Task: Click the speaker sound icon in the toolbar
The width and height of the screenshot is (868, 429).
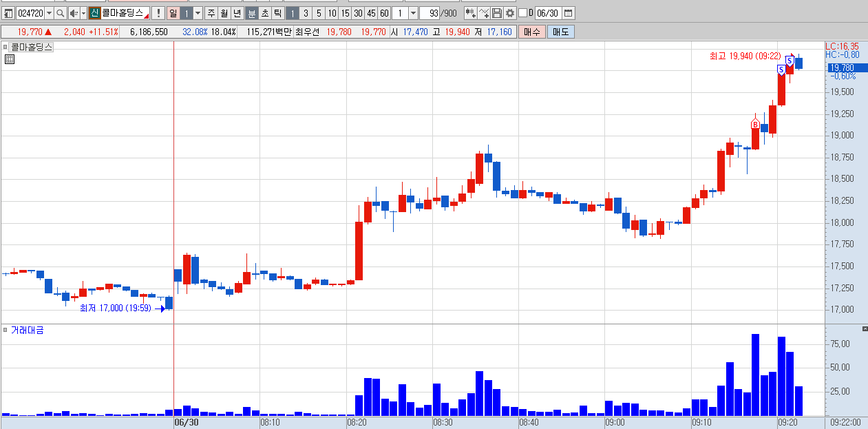Action: tap(74, 13)
